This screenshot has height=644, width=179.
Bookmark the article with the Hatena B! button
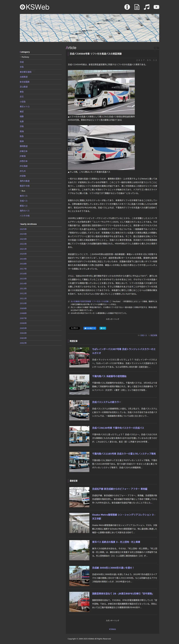pyautogui.click(x=103, y=328)
